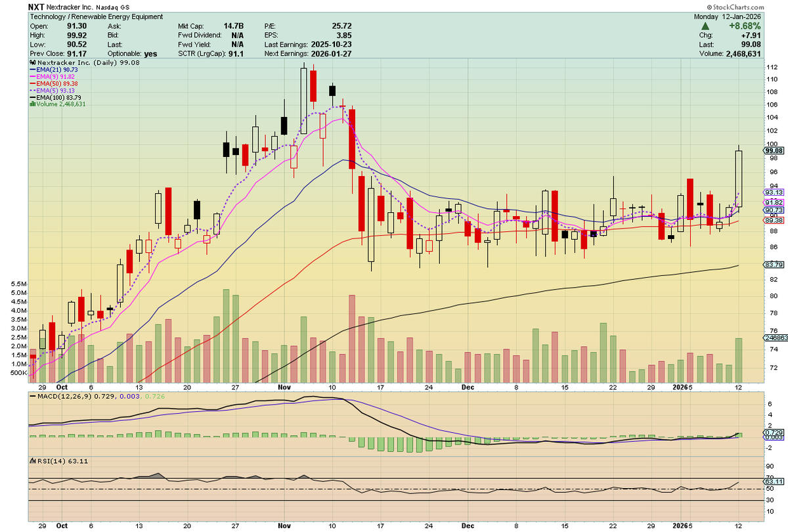Viewport: 788px width, 532px height.
Task: Select the Technology / Renewable Energy Equipment sector line
Action: (97, 17)
